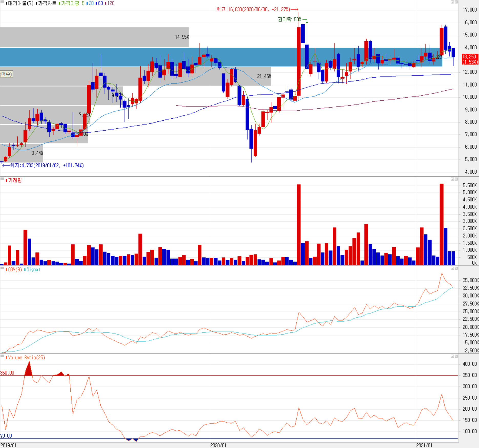Click gray handle of the price panel
The width and height of the screenshot is (479, 448).
click(x=2, y=2)
